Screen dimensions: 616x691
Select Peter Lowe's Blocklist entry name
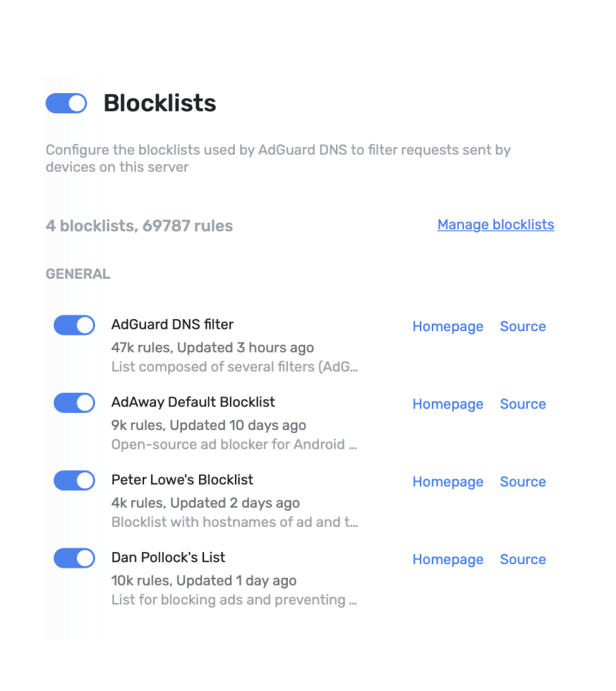pyautogui.click(x=183, y=480)
